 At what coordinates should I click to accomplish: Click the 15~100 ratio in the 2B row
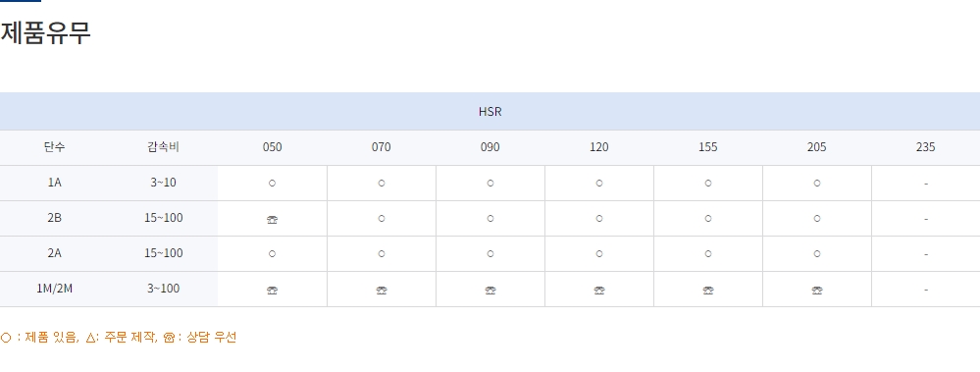[x=163, y=218]
